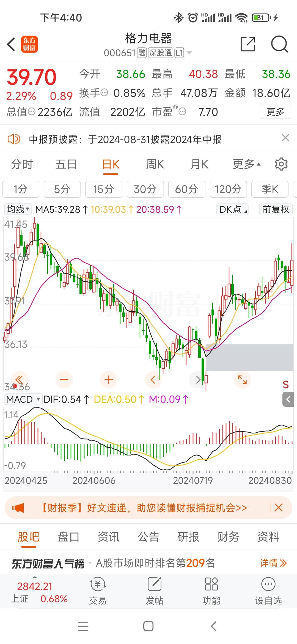Select the 15分 period
This screenshot has height=644, width=297.
click(x=104, y=189)
